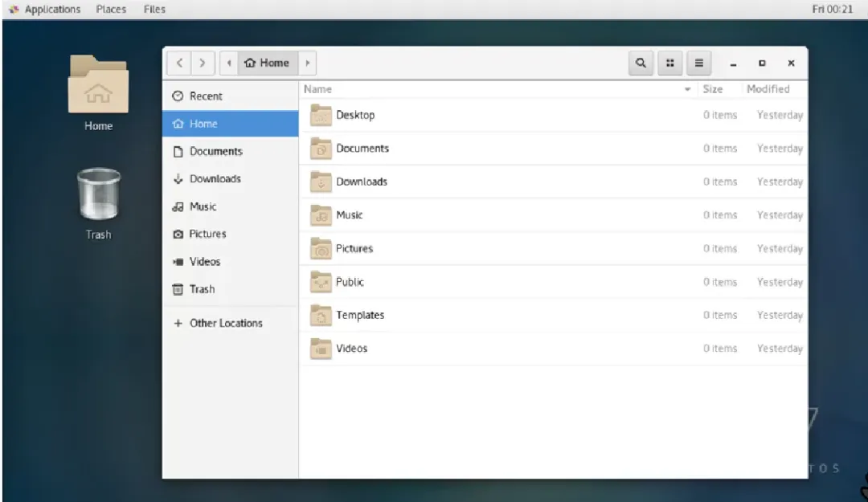This screenshot has width=868, height=502.
Task: Click the path bar left scroll arrow
Action: 228,63
